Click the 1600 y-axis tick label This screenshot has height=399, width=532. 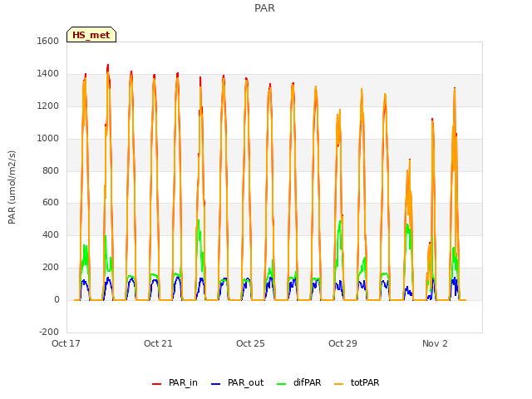click(x=48, y=41)
